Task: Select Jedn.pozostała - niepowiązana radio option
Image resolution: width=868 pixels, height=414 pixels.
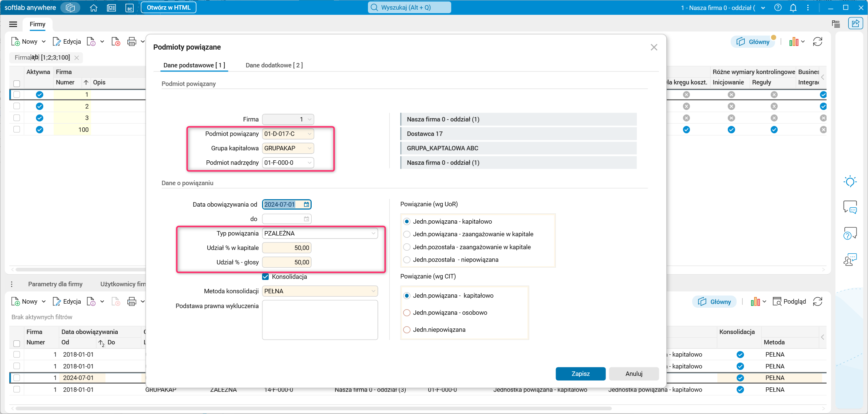Action: [407, 260]
